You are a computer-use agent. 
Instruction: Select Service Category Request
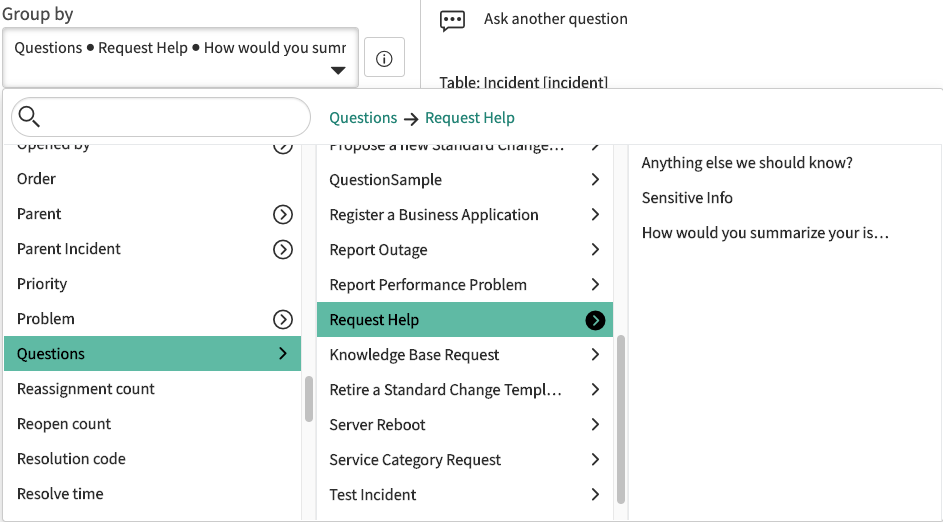[x=415, y=459]
